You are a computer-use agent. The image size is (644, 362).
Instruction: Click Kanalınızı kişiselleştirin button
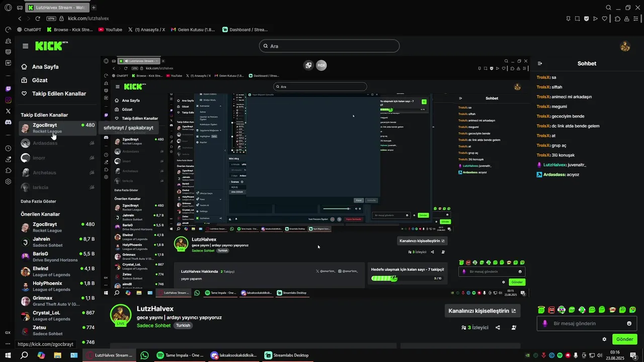pos(482,311)
